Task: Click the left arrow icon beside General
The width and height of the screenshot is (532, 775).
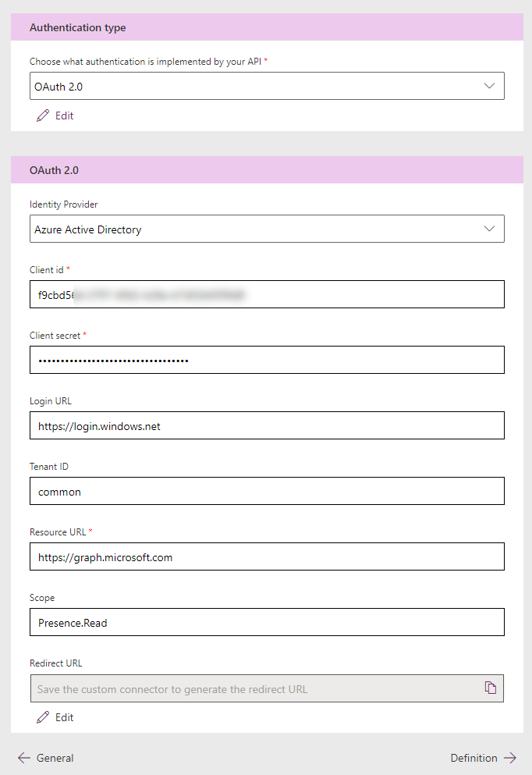Action: [x=23, y=758]
